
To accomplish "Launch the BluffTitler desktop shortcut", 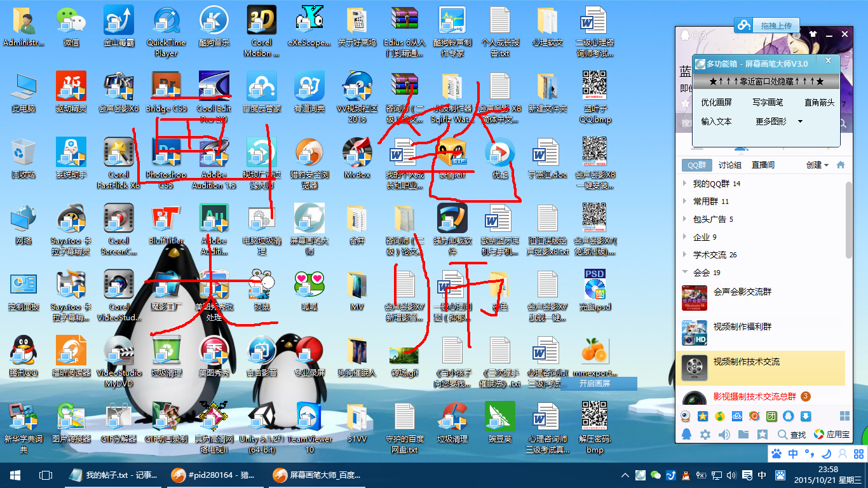I will (166, 224).
